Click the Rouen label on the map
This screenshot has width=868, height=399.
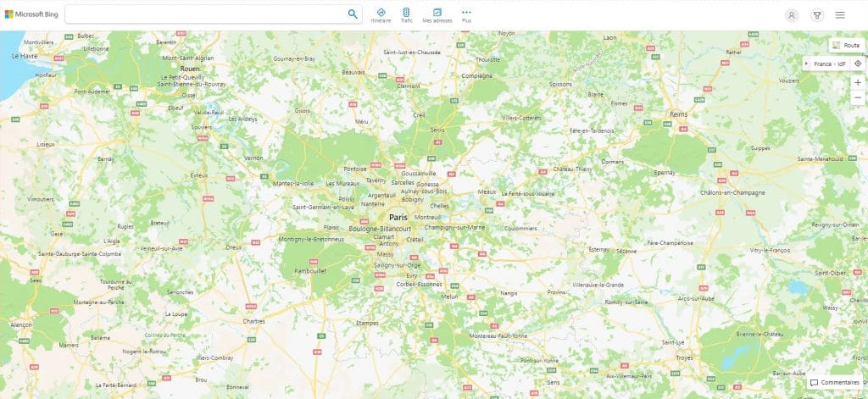[190, 69]
